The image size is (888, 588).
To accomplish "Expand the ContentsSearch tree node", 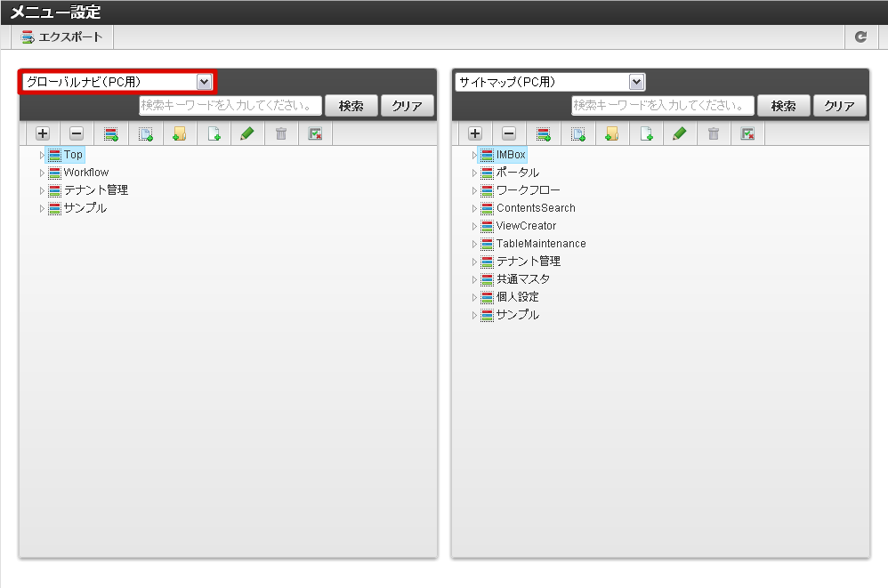I will tap(474, 208).
